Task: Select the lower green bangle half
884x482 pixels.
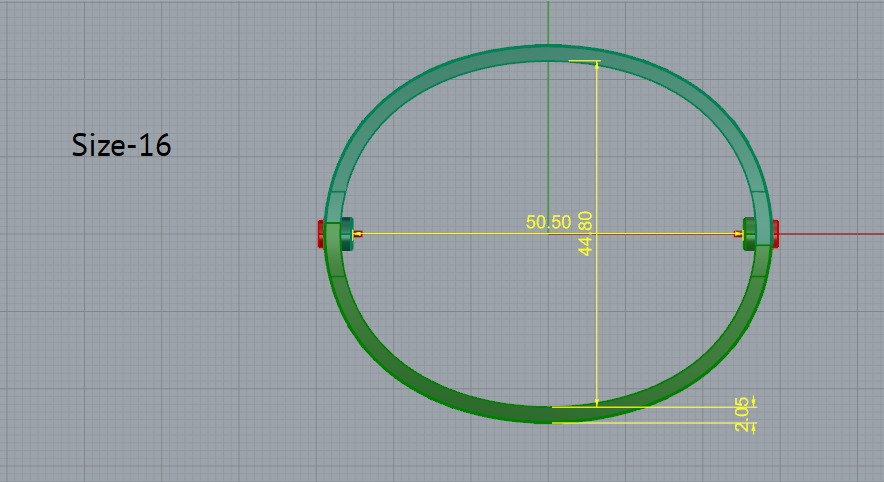Action: (548, 414)
